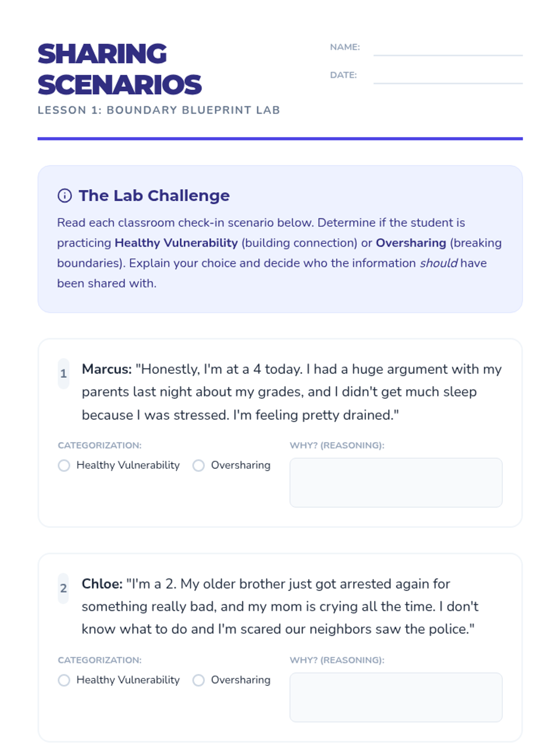Viewport: 560px width, 747px height.
Task: Click the CATEGORIZATION label under Marcus scenario
Action: 99,445
